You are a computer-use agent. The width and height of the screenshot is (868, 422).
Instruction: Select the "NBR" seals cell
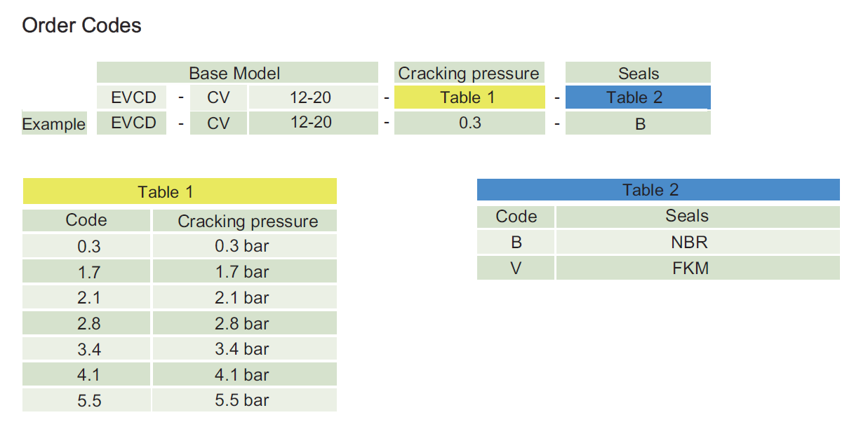click(x=690, y=243)
